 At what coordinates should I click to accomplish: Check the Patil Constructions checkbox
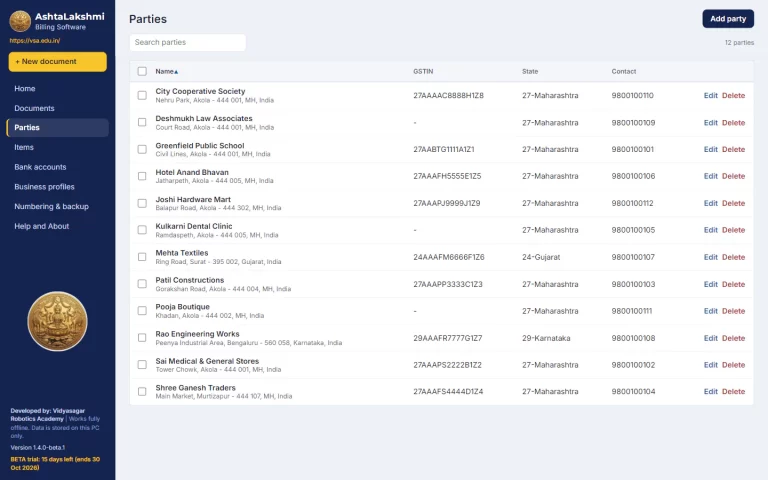pyautogui.click(x=142, y=284)
